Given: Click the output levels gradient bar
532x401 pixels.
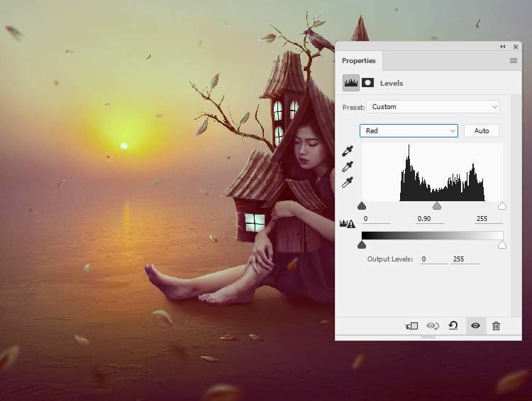Looking at the screenshot, I should [433, 236].
